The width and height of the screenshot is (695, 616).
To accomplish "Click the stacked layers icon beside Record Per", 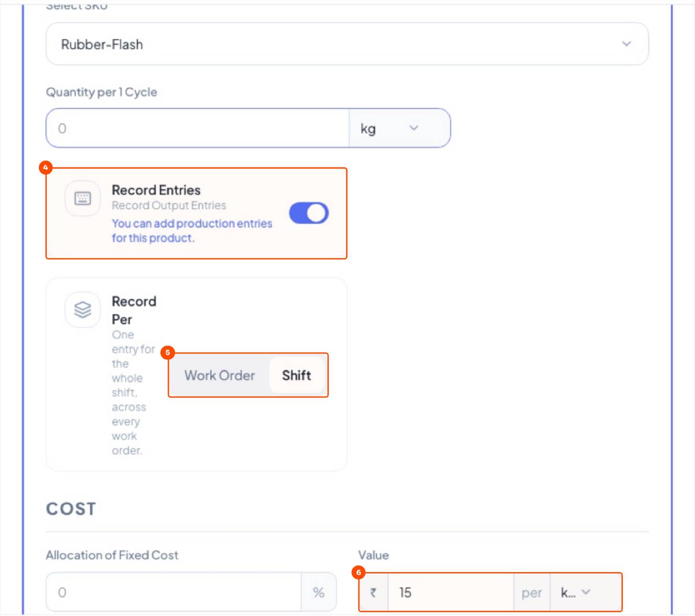I will 83,310.
